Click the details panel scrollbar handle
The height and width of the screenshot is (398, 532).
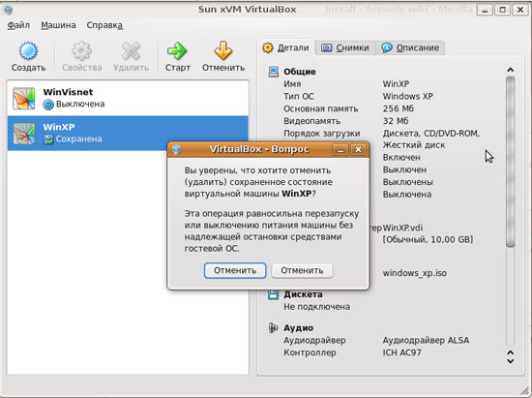[x=511, y=162]
